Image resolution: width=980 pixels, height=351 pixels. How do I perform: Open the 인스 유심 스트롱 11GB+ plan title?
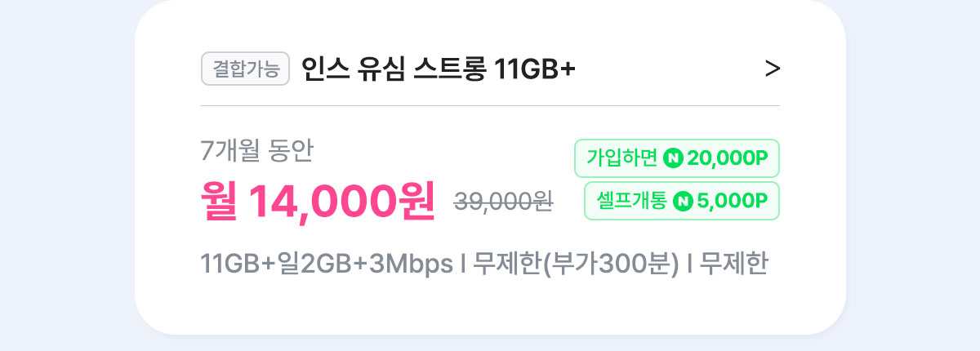pyautogui.click(x=439, y=69)
